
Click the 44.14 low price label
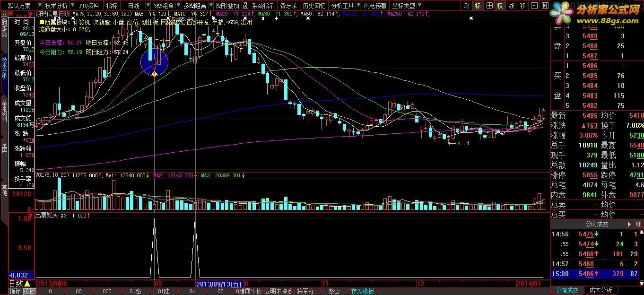(x=461, y=143)
